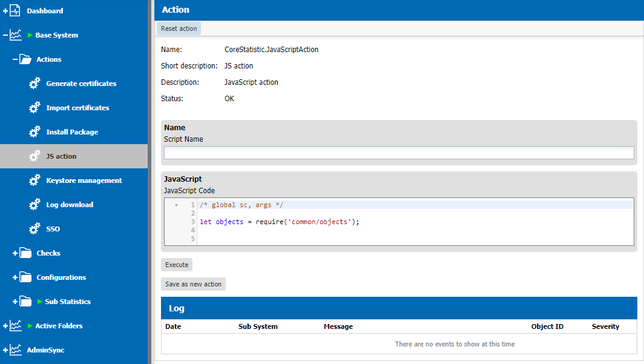The height and width of the screenshot is (364, 644).
Task: Click green status arrow beside Sub Statistics
Action: (x=40, y=302)
